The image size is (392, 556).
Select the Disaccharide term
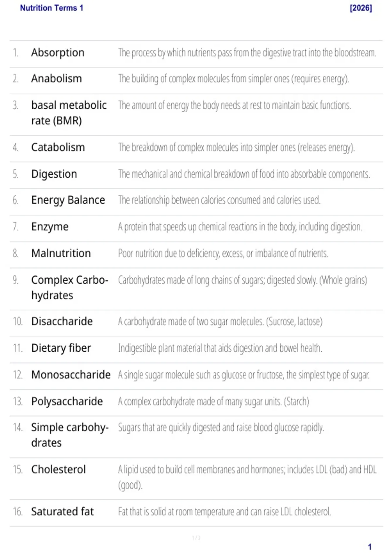(x=62, y=321)
